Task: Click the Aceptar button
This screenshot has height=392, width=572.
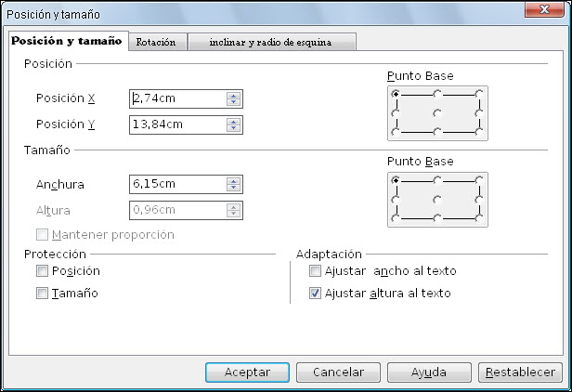Action: [x=247, y=372]
